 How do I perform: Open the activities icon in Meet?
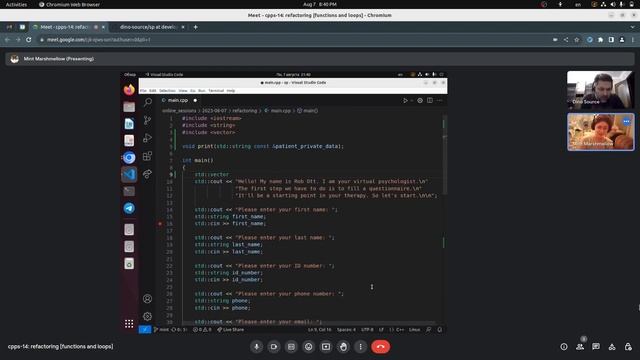[x=612, y=347]
